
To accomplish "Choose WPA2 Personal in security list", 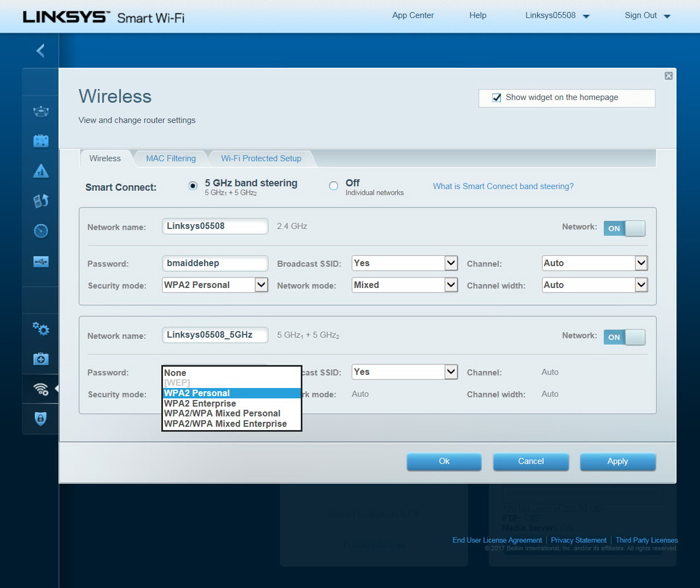I will pos(232,393).
